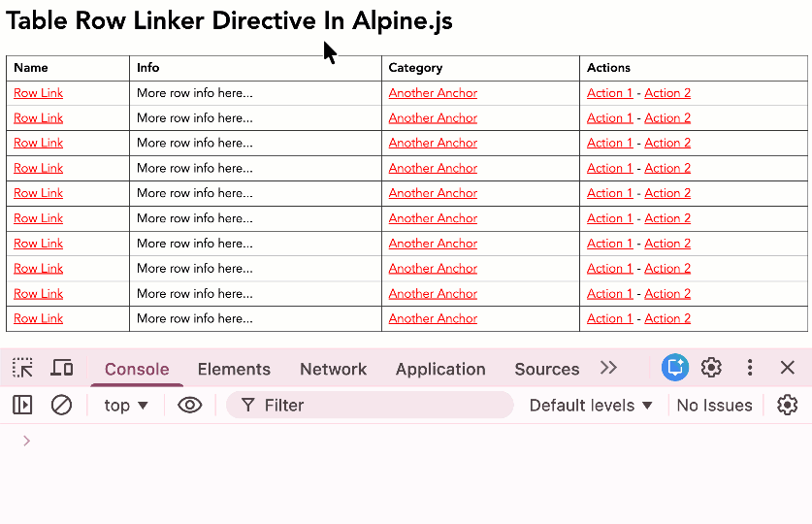Click Action 2 in the fourth row

pyautogui.click(x=667, y=168)
